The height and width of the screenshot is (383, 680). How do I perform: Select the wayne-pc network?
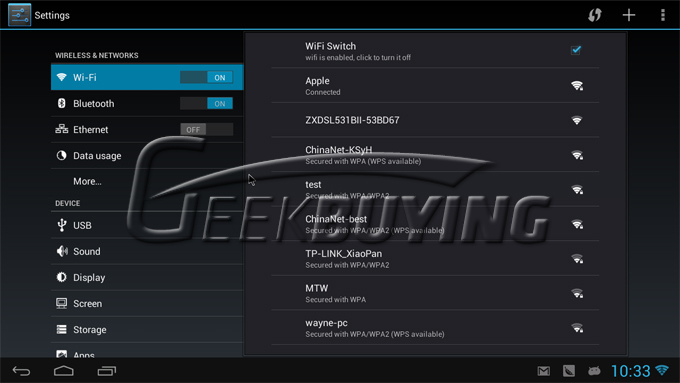[x=435, y=328]
